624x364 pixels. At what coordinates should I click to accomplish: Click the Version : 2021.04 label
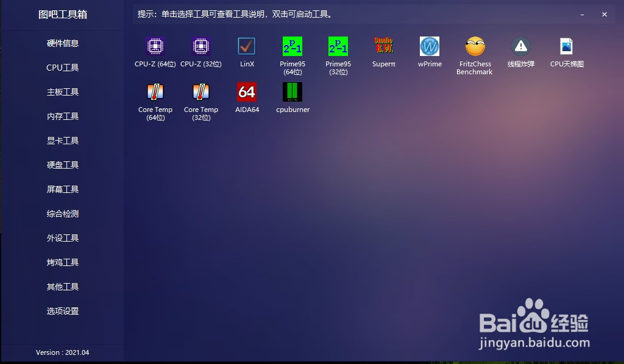[63, 352]
